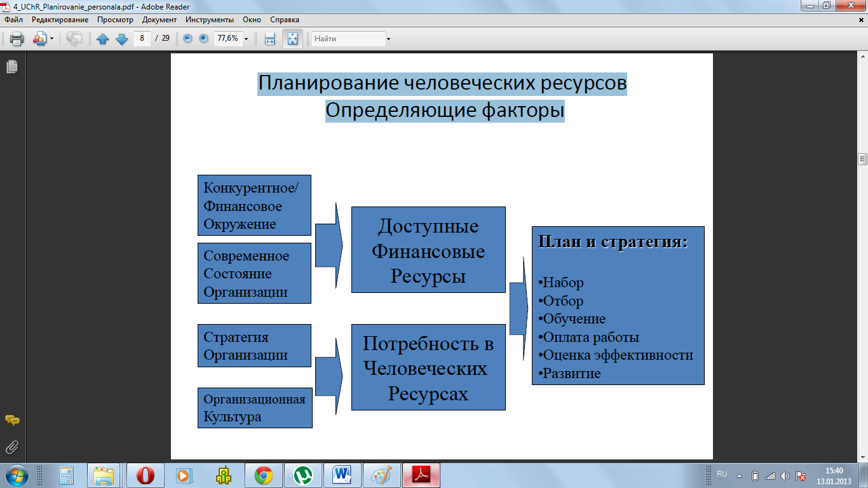The image size is (868, 488).
Task: Click the Action Center flag icon
Action: tap(801, 476)
